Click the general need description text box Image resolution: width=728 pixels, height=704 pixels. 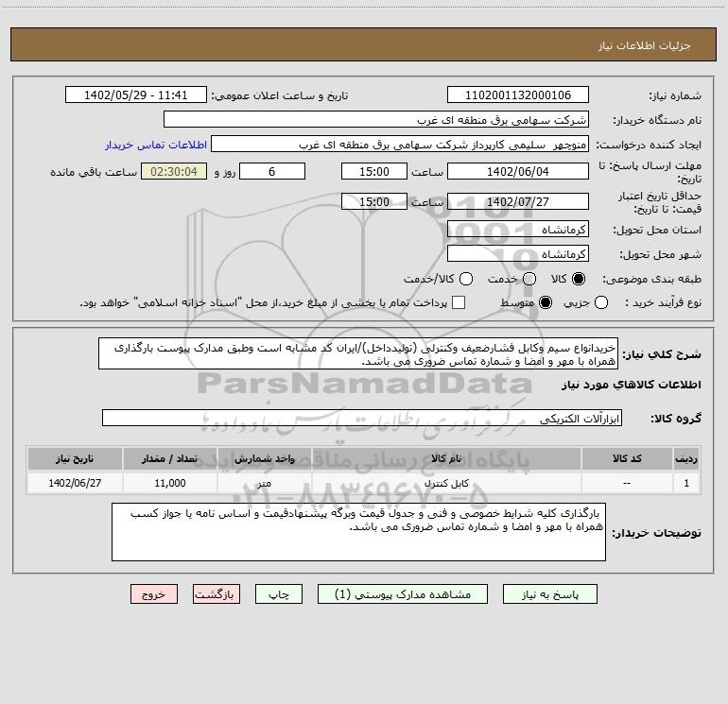point(358,353)
